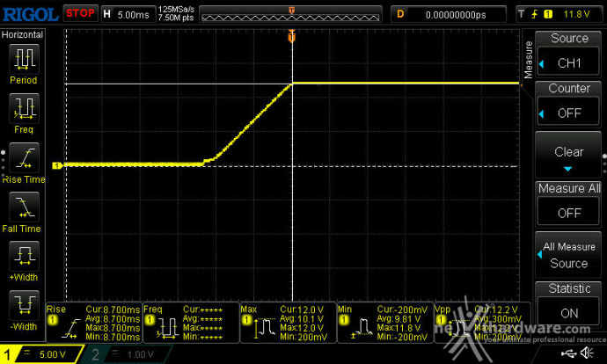Select the delay D 0.00000000ps readout

pyautogui.click(x=449, y=14)
